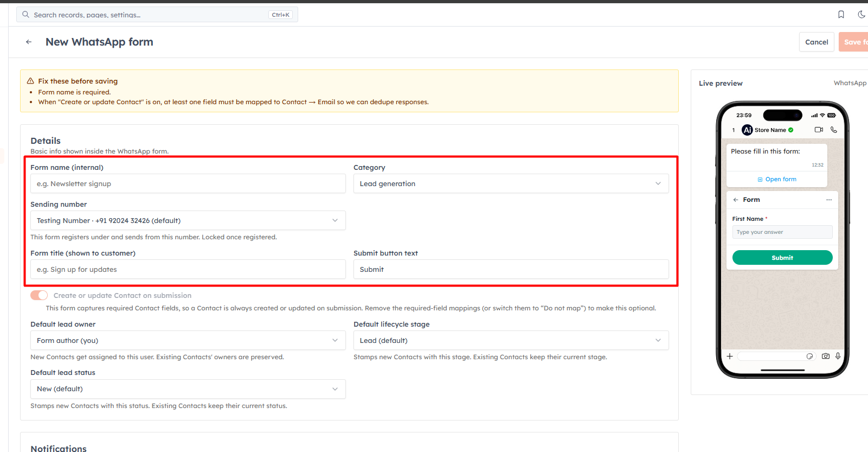Tap the phone call icon in preview header
Viewport: 868px width, 452px height.
834,130
